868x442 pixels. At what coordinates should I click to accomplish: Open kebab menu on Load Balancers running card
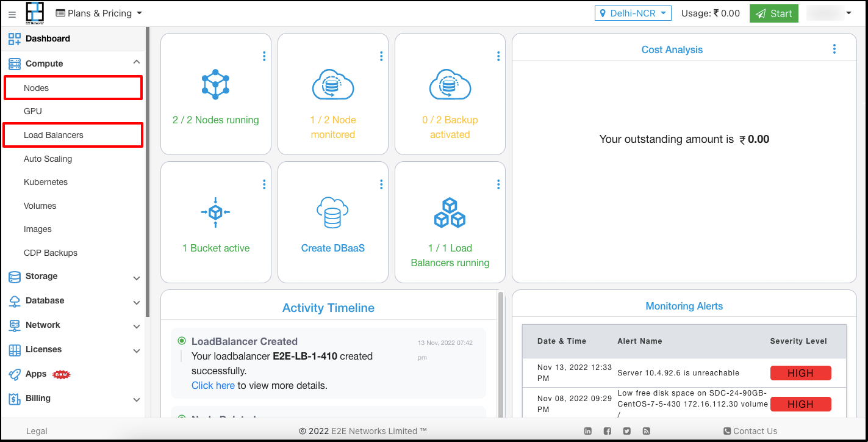(x=498, y=184)
